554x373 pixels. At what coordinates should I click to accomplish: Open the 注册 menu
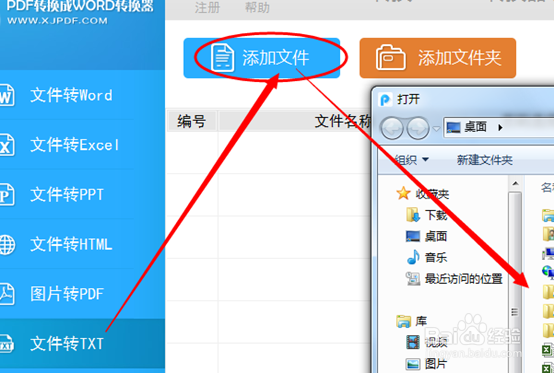207,7
